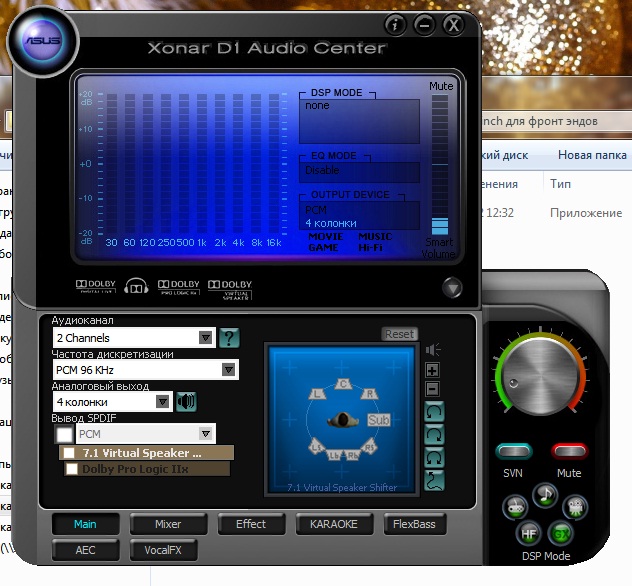This screenshot has height=586, width=632.
Task: Click the EQ MODE Disable display box
Action: point(359,172)
